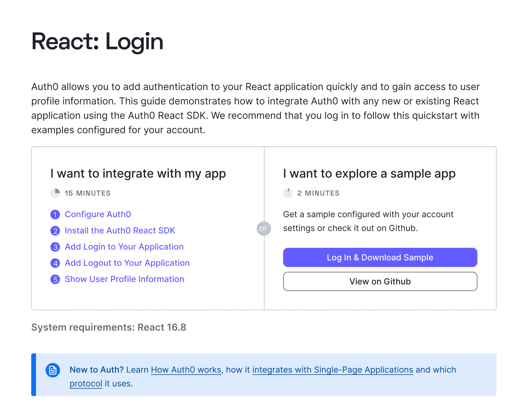Open the View on Github button
The image size is (532, 420).
[x=380, y=281]
